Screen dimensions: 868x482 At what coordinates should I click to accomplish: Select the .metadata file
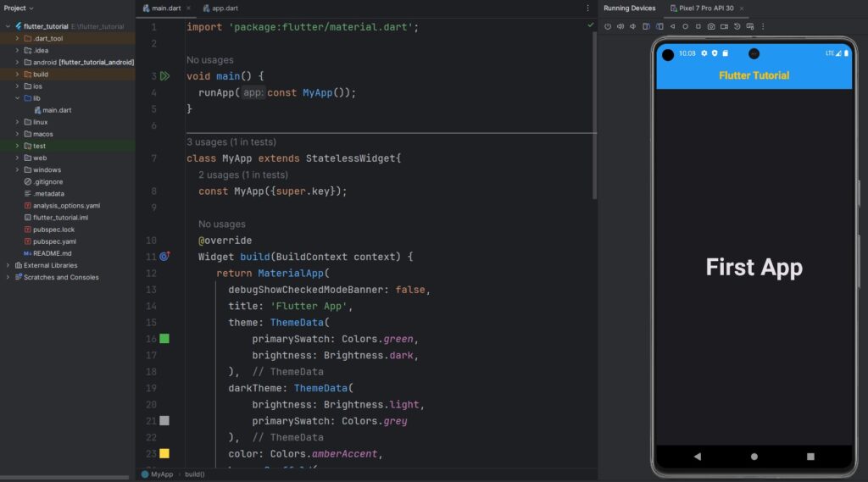pyautogui.click(x=44, y=194)
